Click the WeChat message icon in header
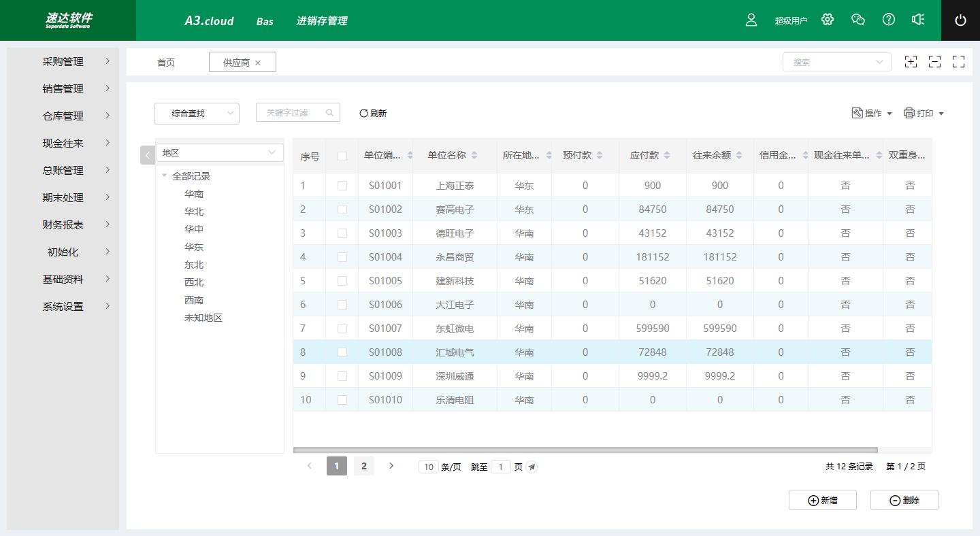 pyautogui.click(x=857, y=20)
